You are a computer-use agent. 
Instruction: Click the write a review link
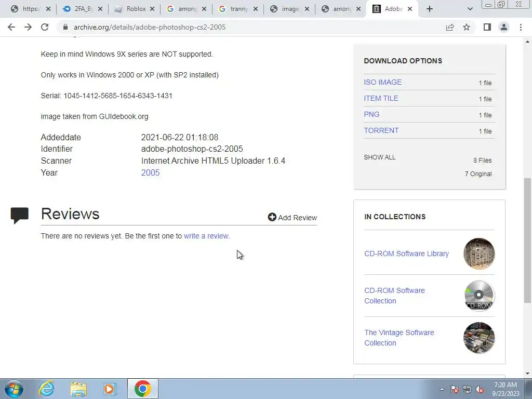206,236
